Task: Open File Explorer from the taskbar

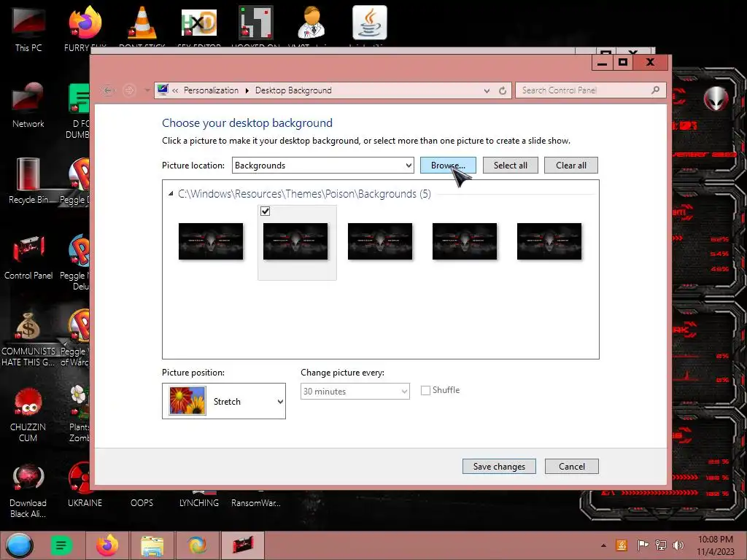Action: 152,545
